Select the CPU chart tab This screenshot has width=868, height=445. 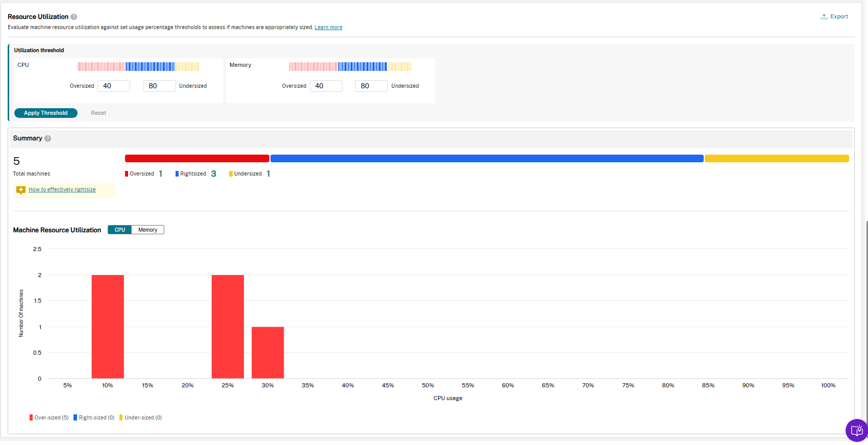pyautogui.click(x=120, y=230)
